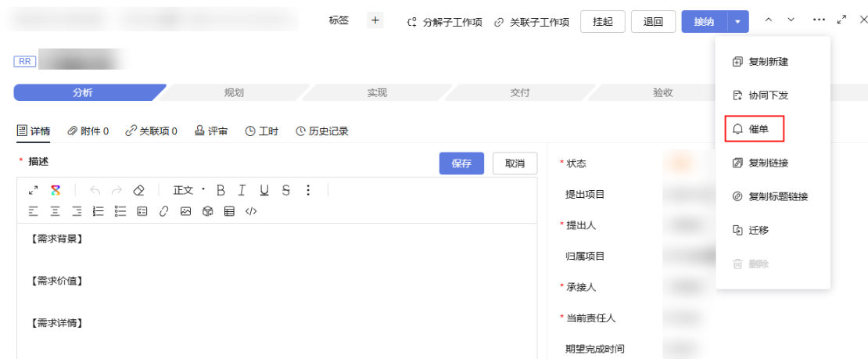868x359 pixels.
Task: Toggle bold formatting
Action: [221, 191]
